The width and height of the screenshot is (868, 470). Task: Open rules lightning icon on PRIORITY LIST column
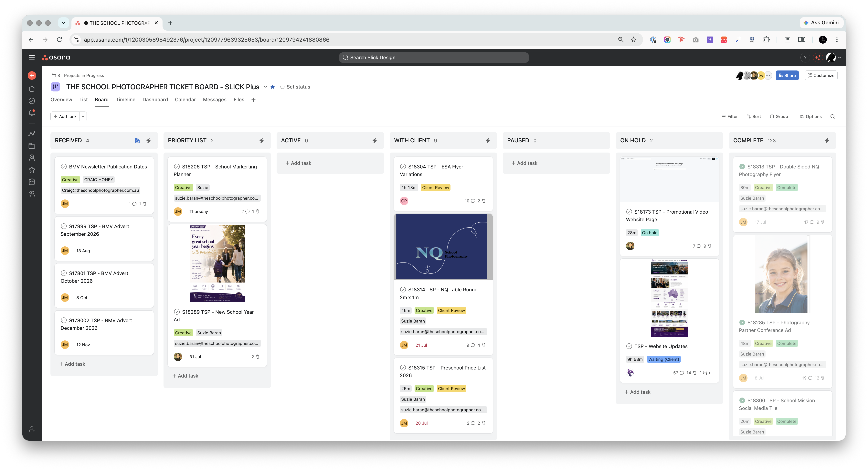[261, 141]
